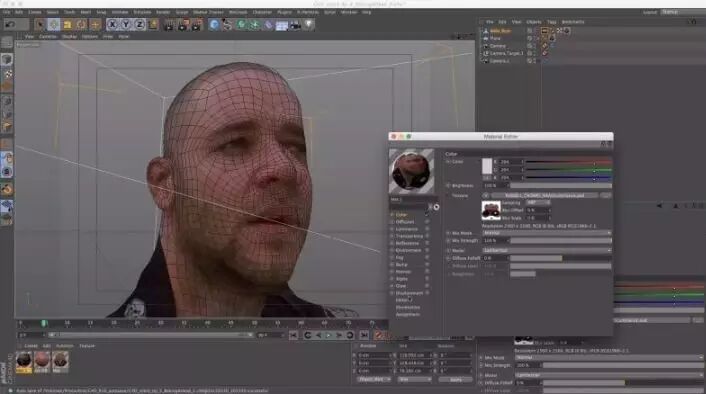Screen dimensions: 706x394
Task: Open the Render menu in menu bar
Action: [x=163, y=12]
